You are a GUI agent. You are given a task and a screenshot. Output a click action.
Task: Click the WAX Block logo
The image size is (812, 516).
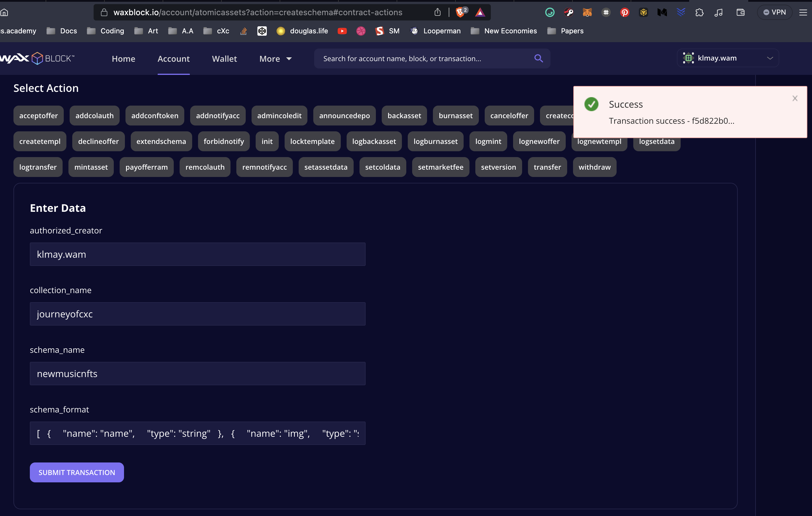pos(37,58)
